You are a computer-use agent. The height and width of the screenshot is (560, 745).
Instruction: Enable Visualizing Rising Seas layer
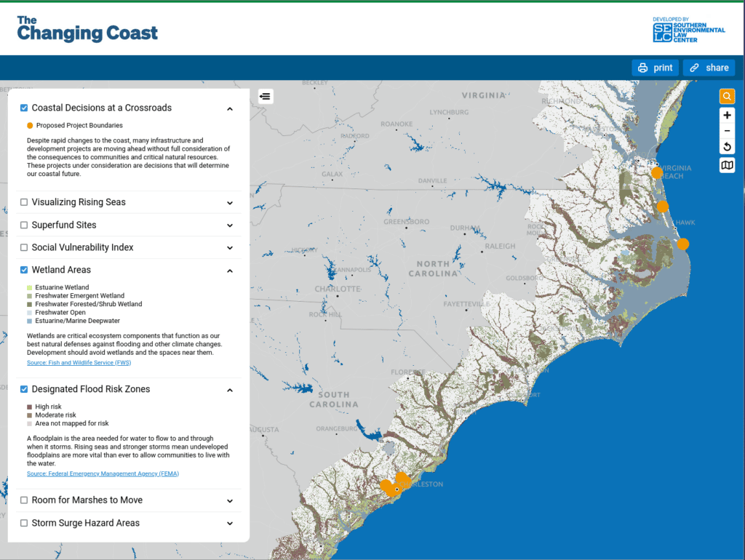[24, 202]
